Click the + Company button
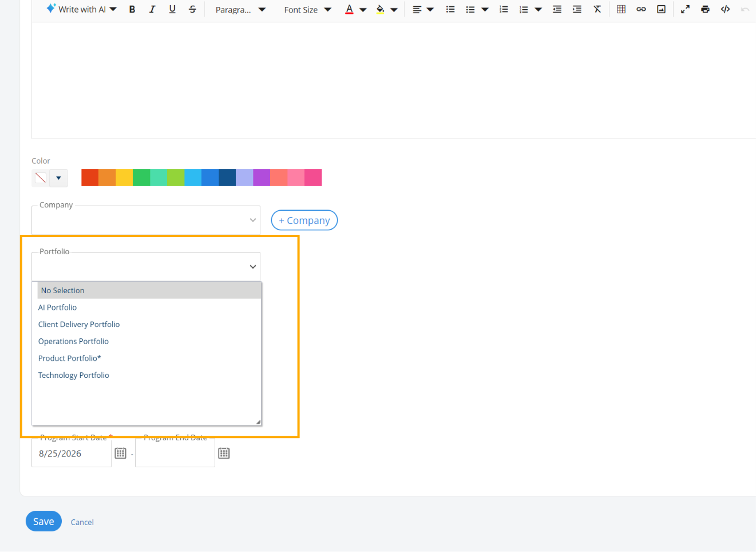This screenshot has height=552, width=756. coord(304,220)
